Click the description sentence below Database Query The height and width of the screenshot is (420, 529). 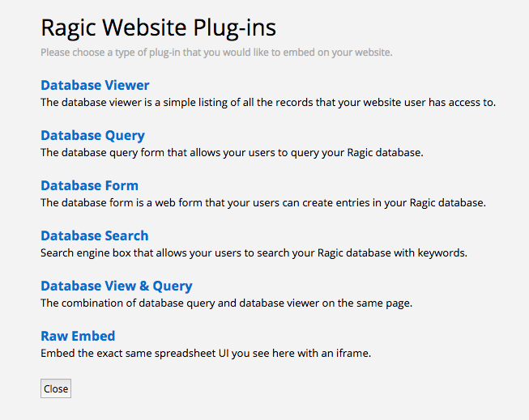232,153
